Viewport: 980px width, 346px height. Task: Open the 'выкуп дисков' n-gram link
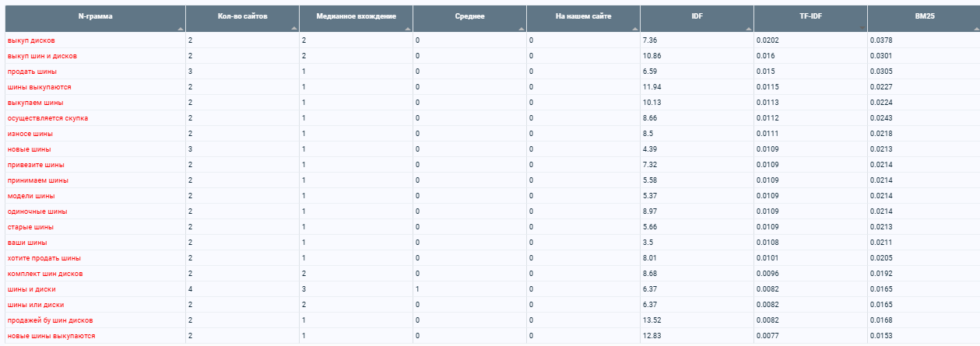click(31, 40)
